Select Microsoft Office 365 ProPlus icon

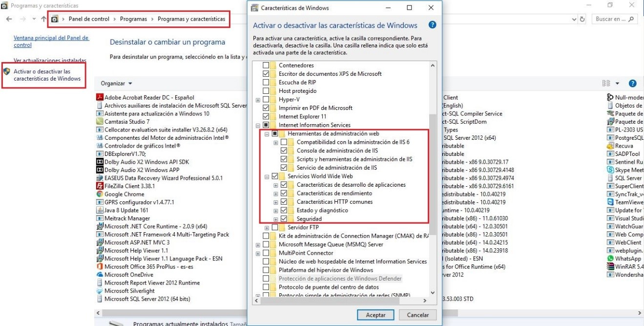[100, 266]
